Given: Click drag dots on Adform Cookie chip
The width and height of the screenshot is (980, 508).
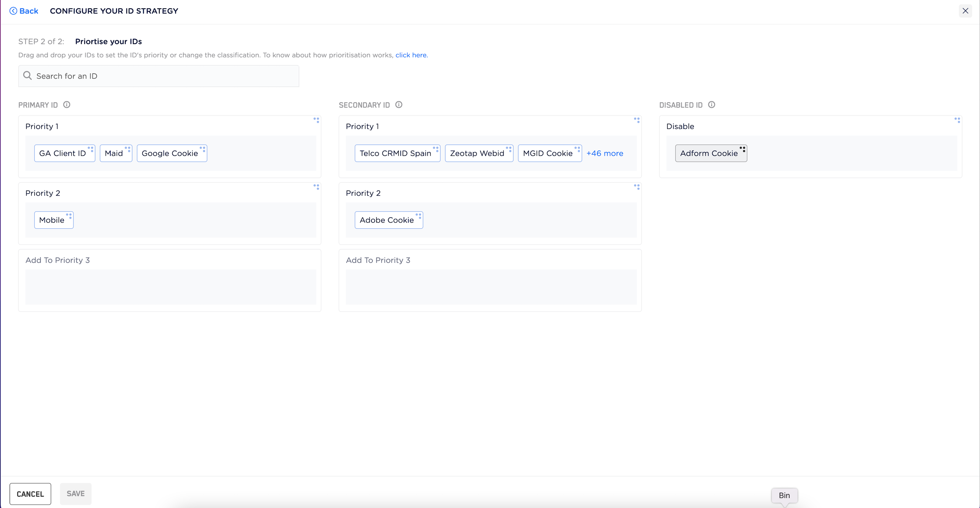Looking at the screenshot, I should 742,149.
